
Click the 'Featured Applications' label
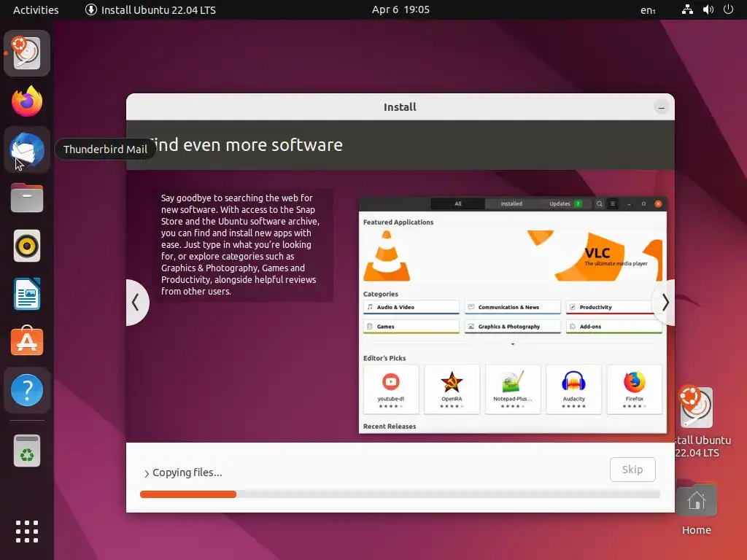pos(398,222)
